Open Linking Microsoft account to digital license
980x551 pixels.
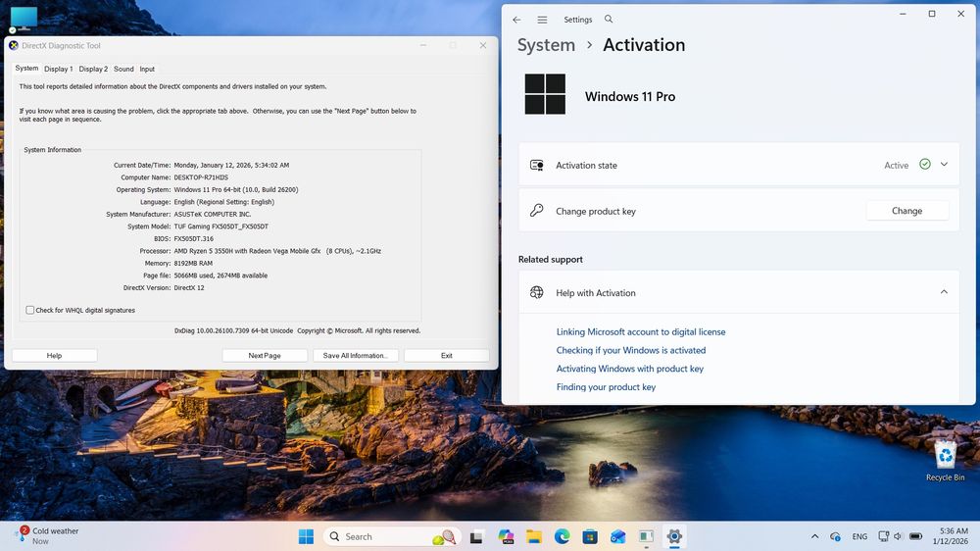pyautogui.click(x=641, y=332)
